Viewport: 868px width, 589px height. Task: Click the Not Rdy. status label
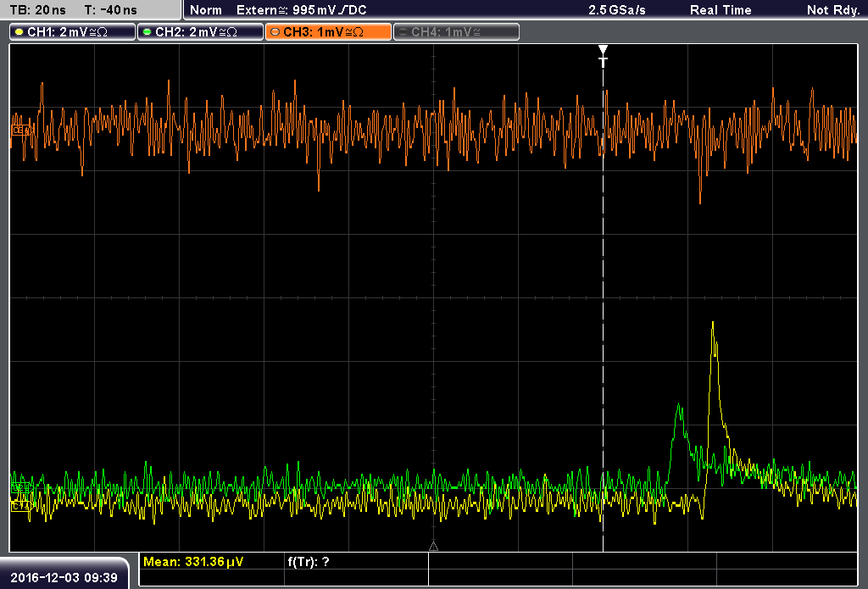(x=832, y=10)
